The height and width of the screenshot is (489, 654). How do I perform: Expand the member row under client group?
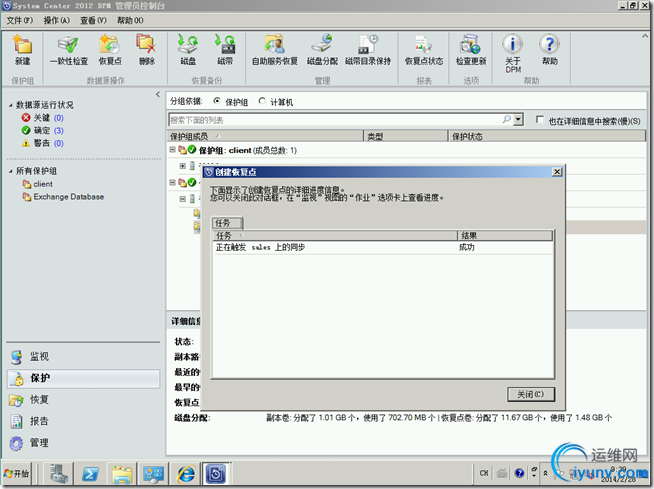(182, 166)
